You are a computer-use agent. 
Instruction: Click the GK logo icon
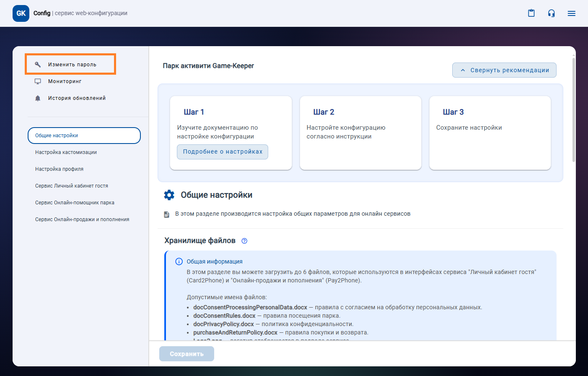pos(21,13)
